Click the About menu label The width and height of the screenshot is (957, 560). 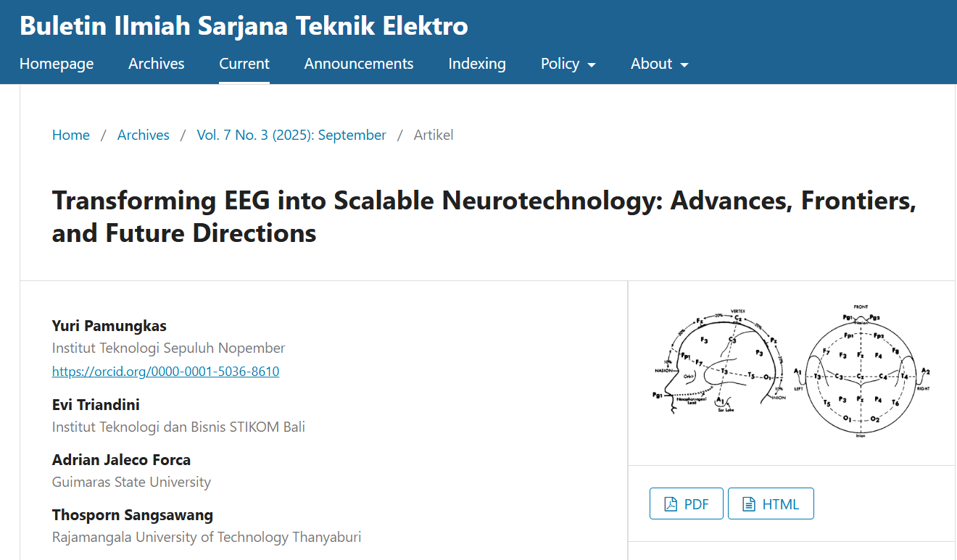click(651, 64)
